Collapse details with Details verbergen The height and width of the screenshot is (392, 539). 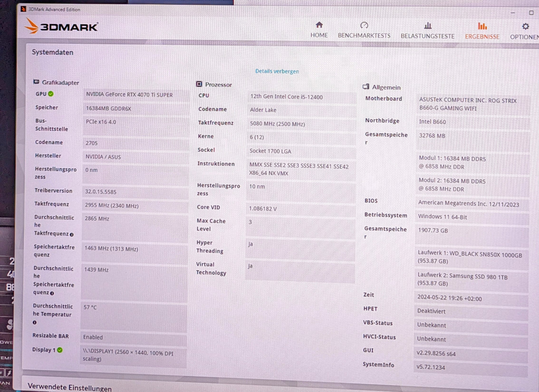(277, 71)
